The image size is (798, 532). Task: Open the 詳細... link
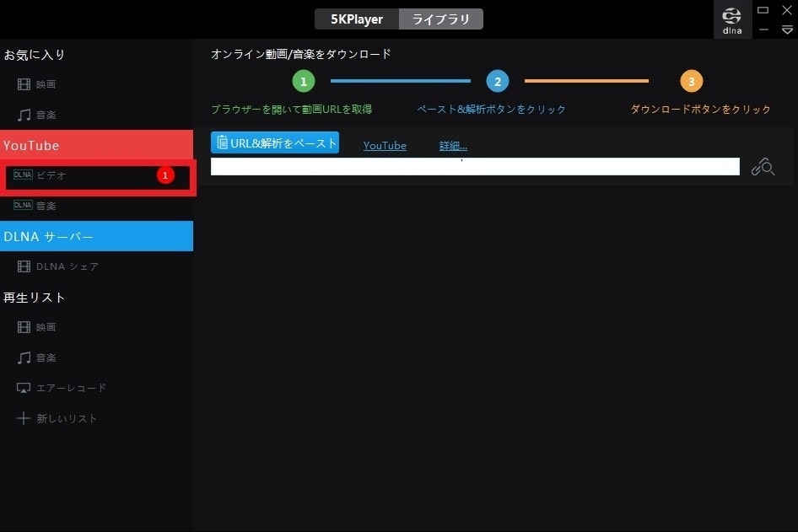pos(453,146)
